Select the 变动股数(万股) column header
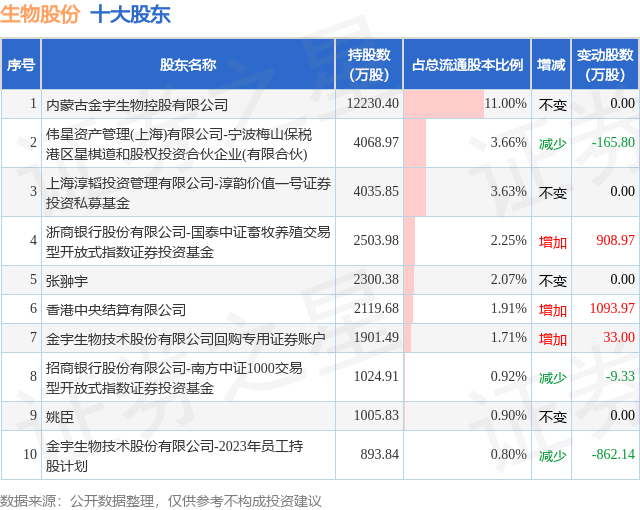The width and height of the screenshot is (640, 510). [605, 64]
